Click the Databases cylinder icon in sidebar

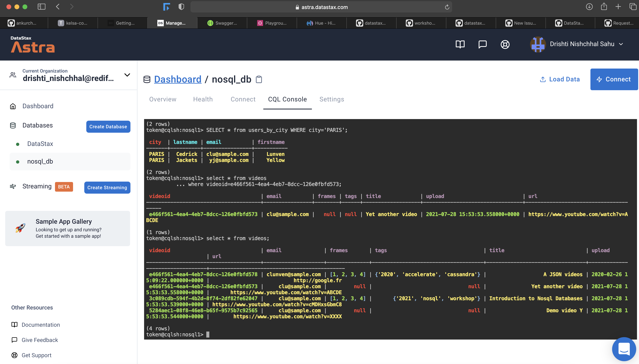pyautogui.click(x=13, y=125)
